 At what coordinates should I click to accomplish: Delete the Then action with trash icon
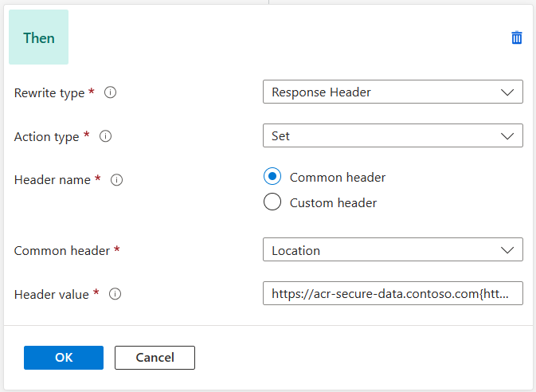click(x=517, y=37)
